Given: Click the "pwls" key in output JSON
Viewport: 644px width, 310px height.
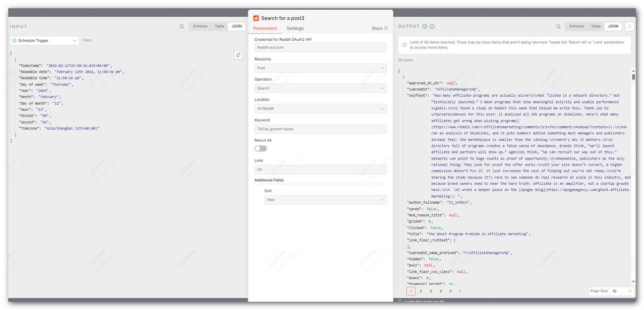Looking at the screenshot, I should click(x=414, y=265).
